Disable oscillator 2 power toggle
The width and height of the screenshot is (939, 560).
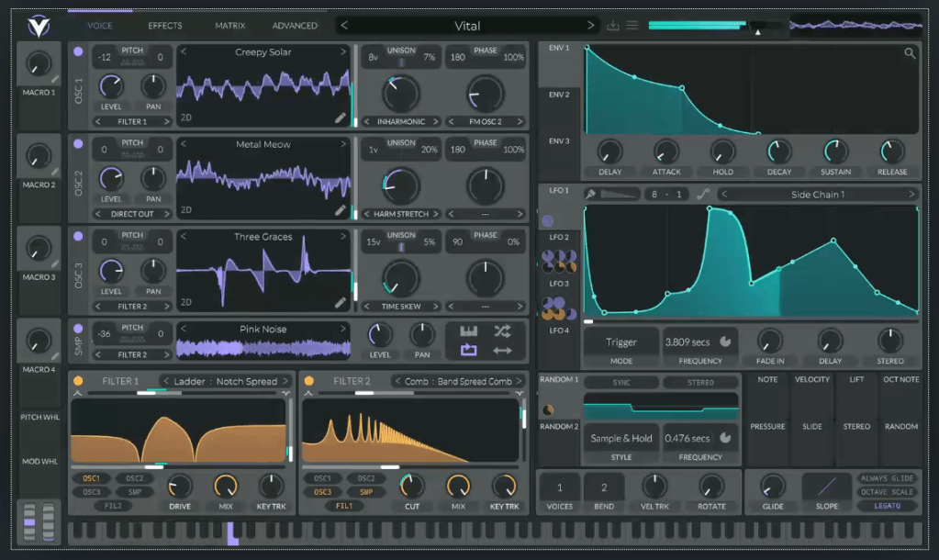tap(78, 144)
